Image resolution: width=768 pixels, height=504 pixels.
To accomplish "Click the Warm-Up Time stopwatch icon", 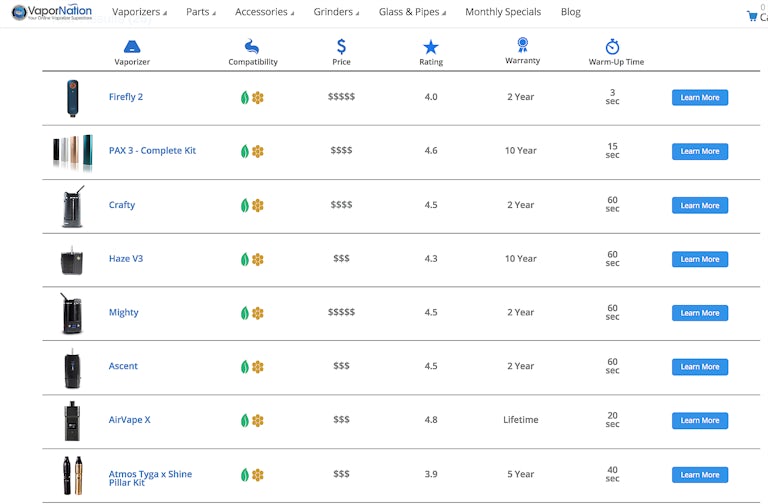I will 612,47.
